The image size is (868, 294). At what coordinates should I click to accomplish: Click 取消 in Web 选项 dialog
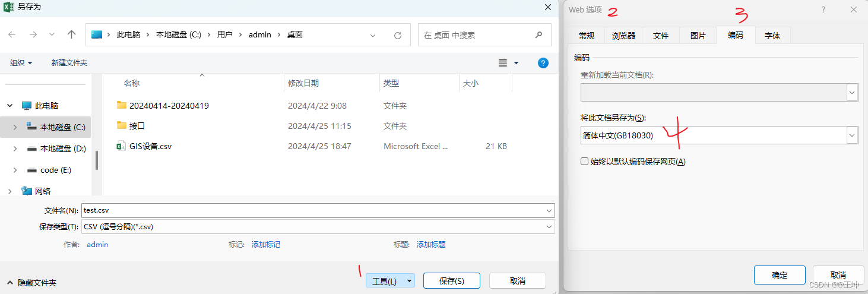838,275
